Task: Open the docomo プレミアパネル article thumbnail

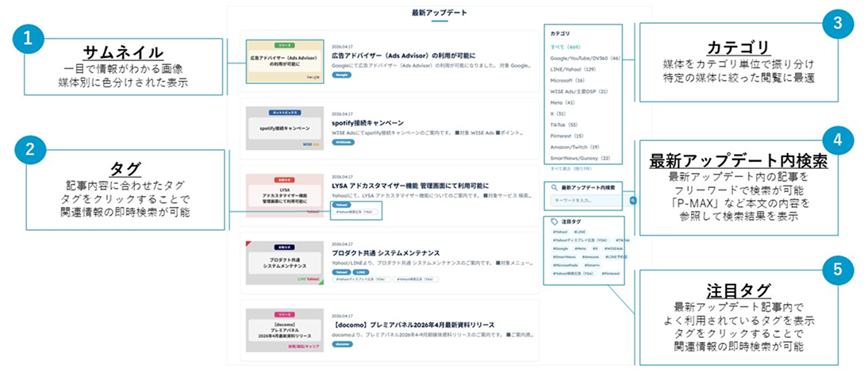Action: [285, 331]
